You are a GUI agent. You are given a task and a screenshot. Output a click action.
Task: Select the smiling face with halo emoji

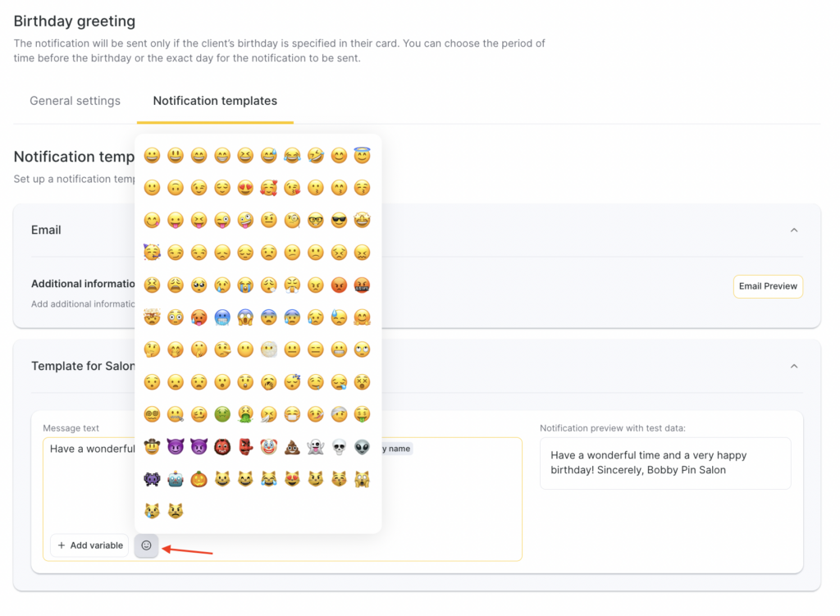click(362, 156)
